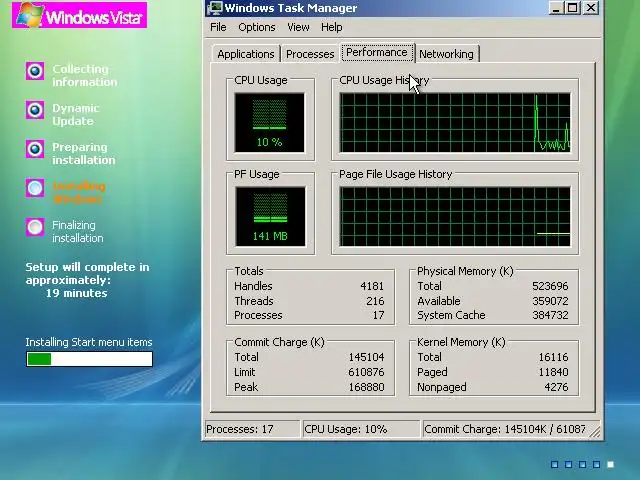Click the '19 minutes' setup estimate text
640x480 pixels.
[76, 293]
